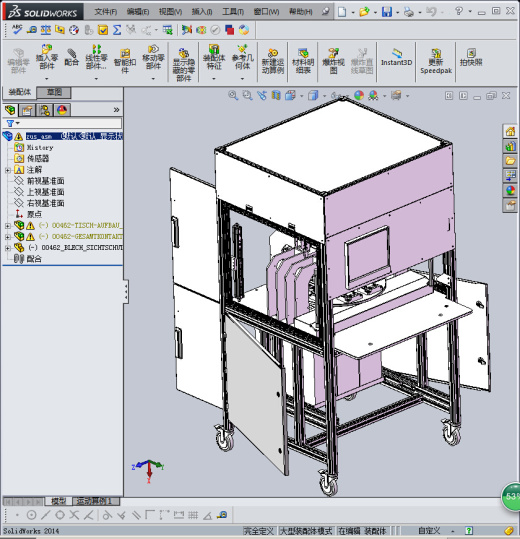Screen dimensions: 520x539
Task: Click the Update Speedpak icon
Action: [436, 61]
